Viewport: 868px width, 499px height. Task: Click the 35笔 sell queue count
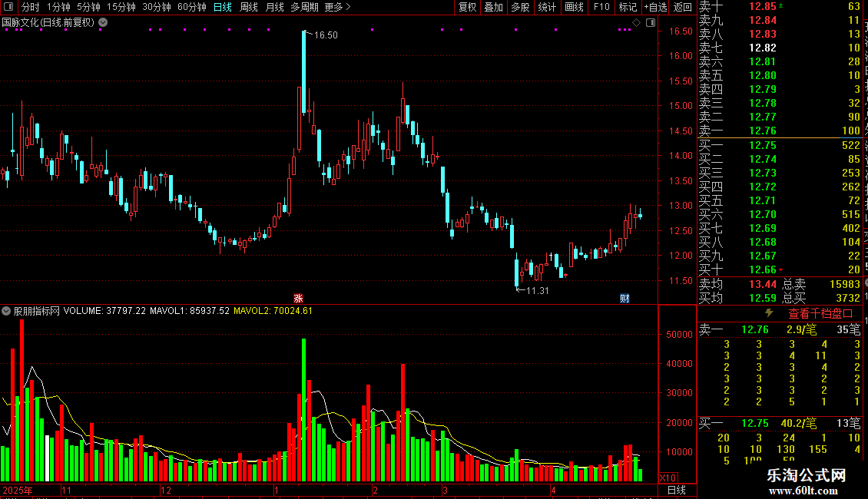coord(848,329)
